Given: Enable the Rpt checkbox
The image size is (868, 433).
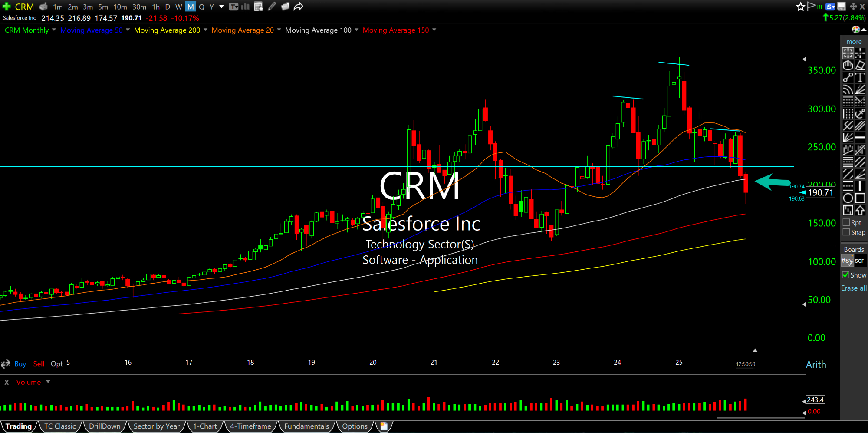Looking at the screenshot, I should [846, 222].
